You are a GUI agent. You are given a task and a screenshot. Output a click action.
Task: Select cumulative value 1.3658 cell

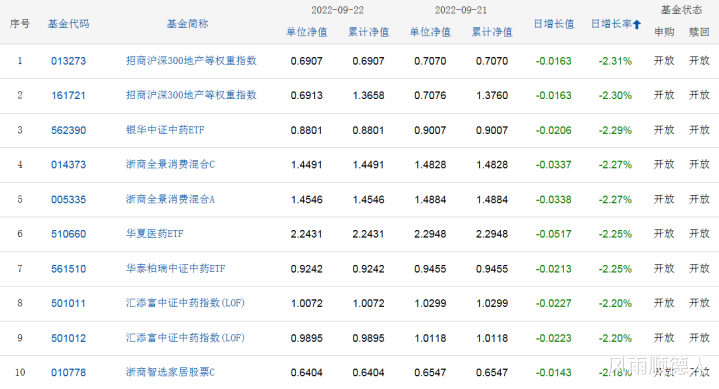click(369, 95)
